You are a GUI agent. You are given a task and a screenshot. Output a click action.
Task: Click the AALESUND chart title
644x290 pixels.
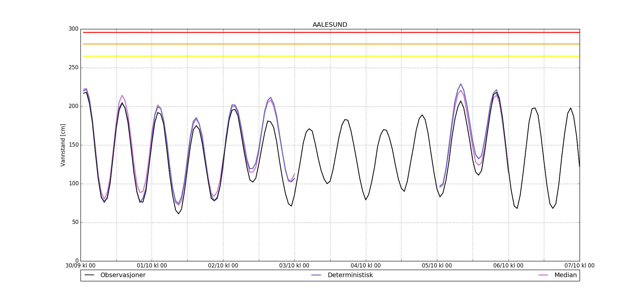[330, 25]
